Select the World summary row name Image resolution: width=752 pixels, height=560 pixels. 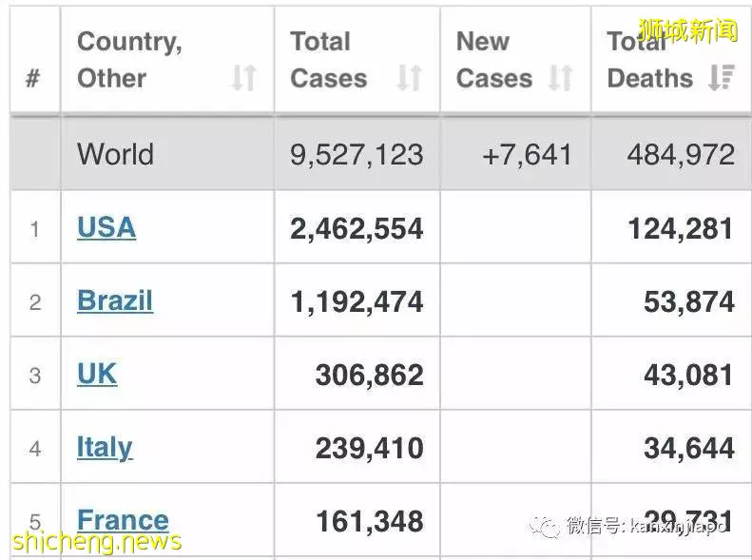click(x=115, y=154)
